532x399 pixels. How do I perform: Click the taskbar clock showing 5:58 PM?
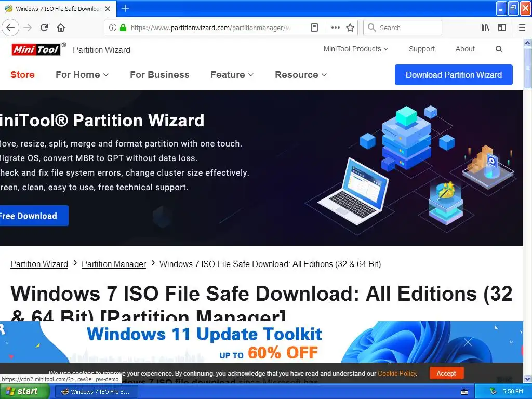point(513,392)
